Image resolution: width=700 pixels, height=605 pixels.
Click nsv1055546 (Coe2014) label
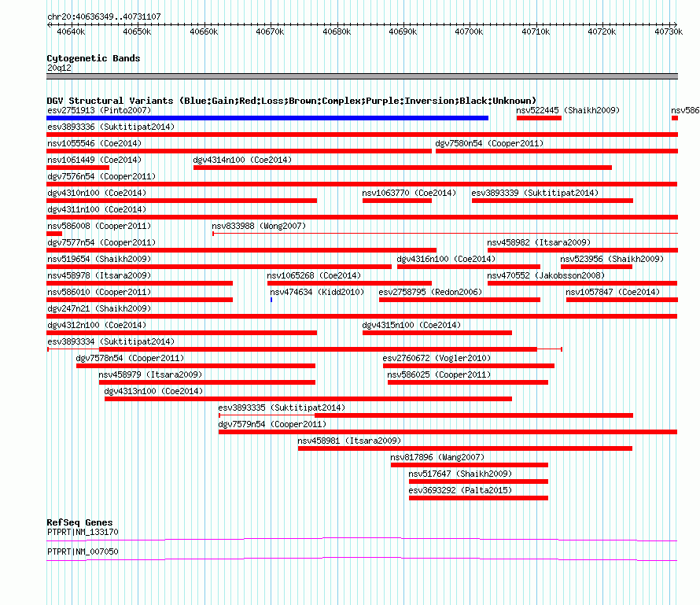[x=94, y=143]
